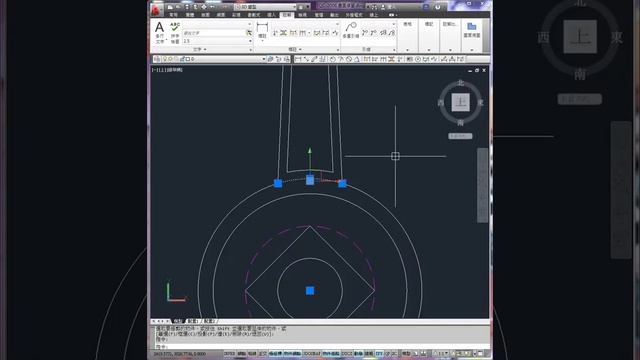
Task: Toggle 極座標 polar tracking in status bar
Action: point(276,353)
